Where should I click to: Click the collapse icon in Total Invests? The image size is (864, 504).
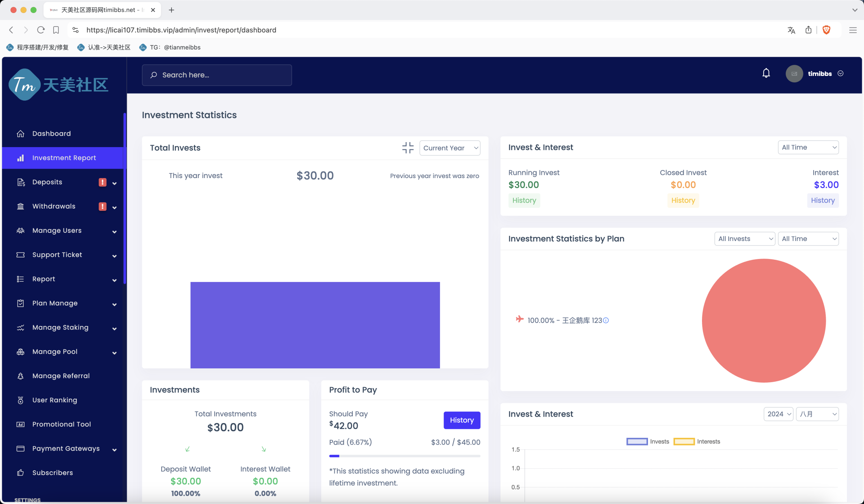point(408,147)
